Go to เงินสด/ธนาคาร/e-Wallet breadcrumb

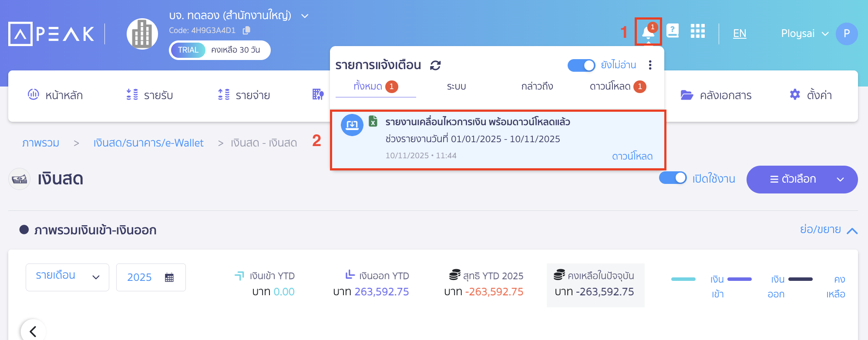(148, 143)
